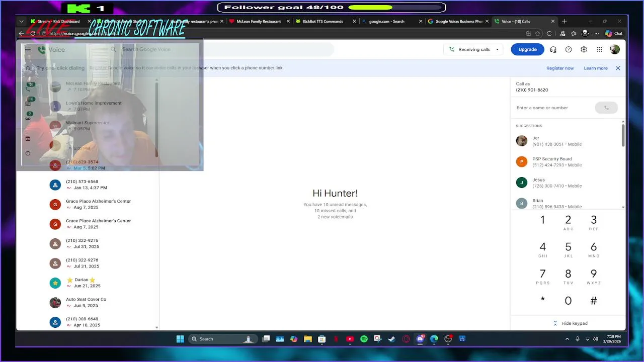Click Hide keypad

570,323
